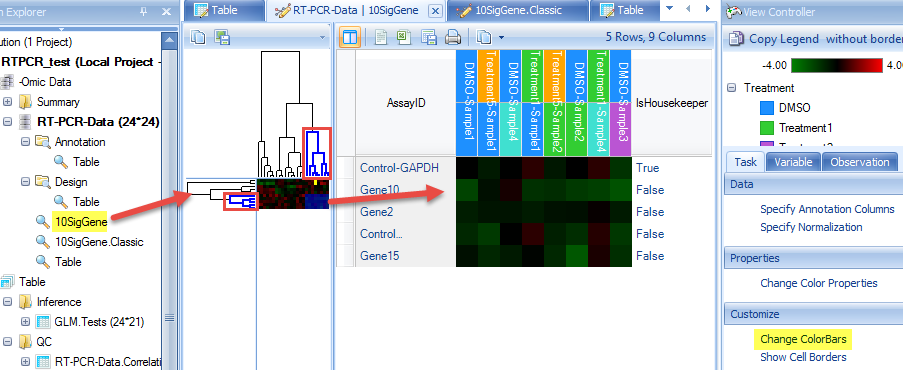Collapse the Annotation folder node

pyautogui.click(x=25, y=142)
